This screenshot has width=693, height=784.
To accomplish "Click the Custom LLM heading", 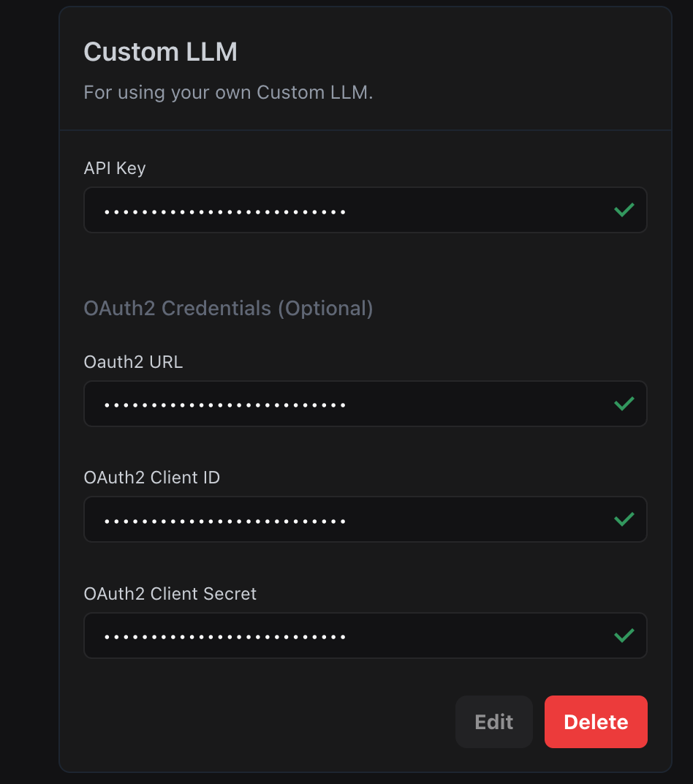I will 160,51.
